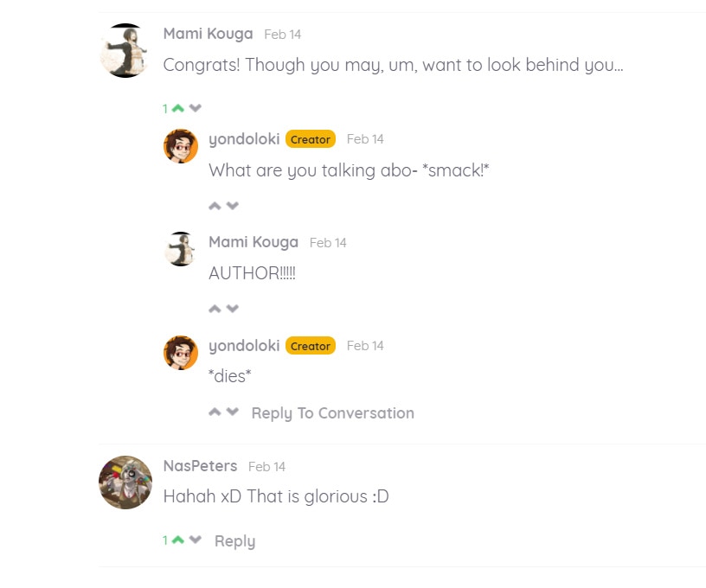Open yondoloki's avatar beside "*dies*" reply
The height and width of the screenshot is (588, 706).
(181, 353)
